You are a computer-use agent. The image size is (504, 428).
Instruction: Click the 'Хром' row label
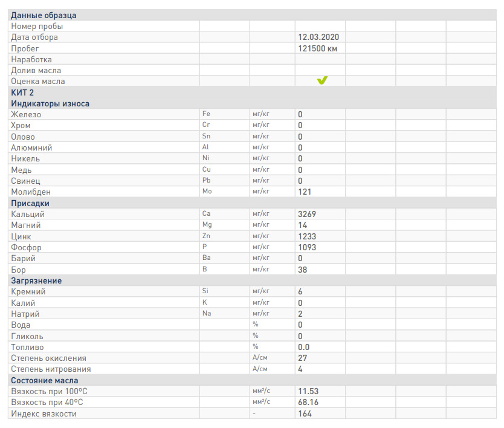pos(21,125)
